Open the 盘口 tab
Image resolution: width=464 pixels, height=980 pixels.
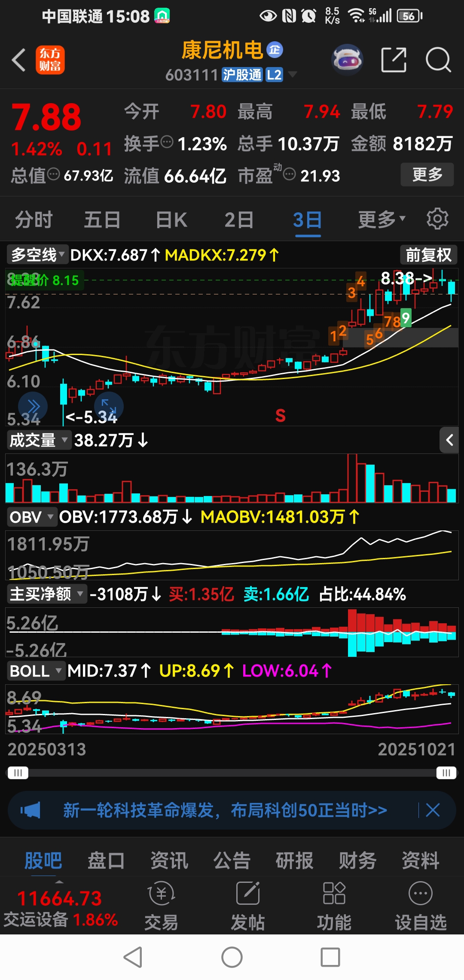(x=106, y=861)
